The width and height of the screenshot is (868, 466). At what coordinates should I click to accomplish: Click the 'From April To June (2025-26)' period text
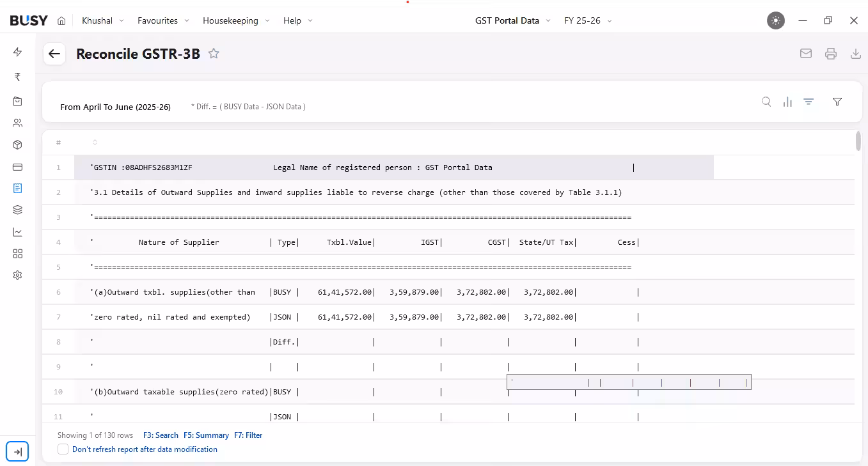coord(115,107)
